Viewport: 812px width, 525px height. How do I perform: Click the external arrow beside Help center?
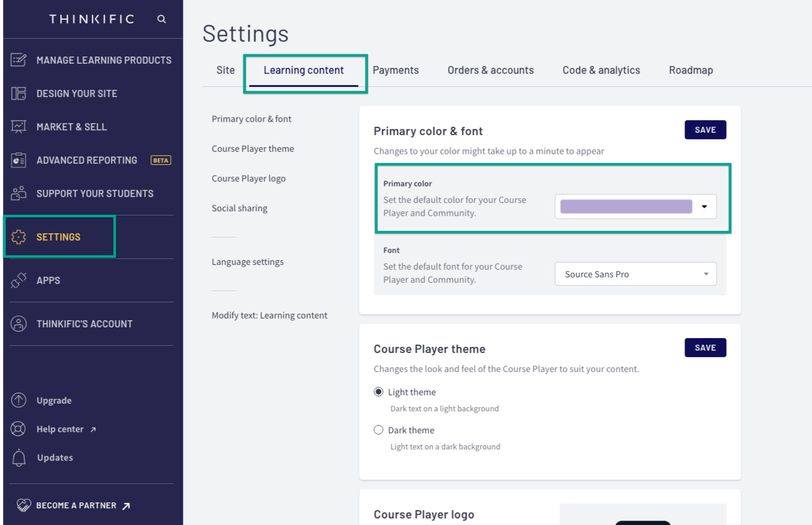click(93, 430)
